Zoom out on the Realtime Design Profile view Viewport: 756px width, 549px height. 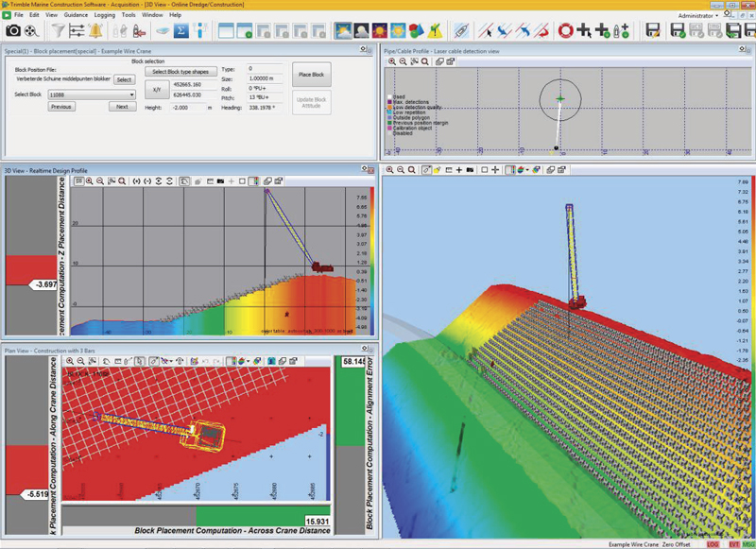click(x=100, y=181)
